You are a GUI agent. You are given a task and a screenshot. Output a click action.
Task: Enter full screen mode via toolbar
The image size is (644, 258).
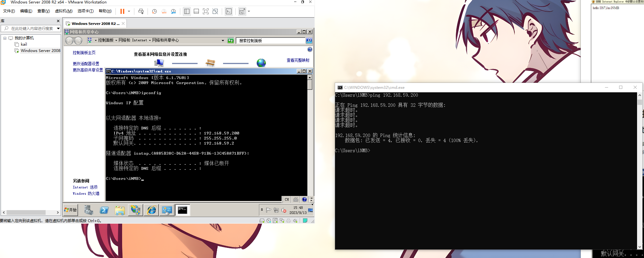pyautogui.click(x=206, y=11)
